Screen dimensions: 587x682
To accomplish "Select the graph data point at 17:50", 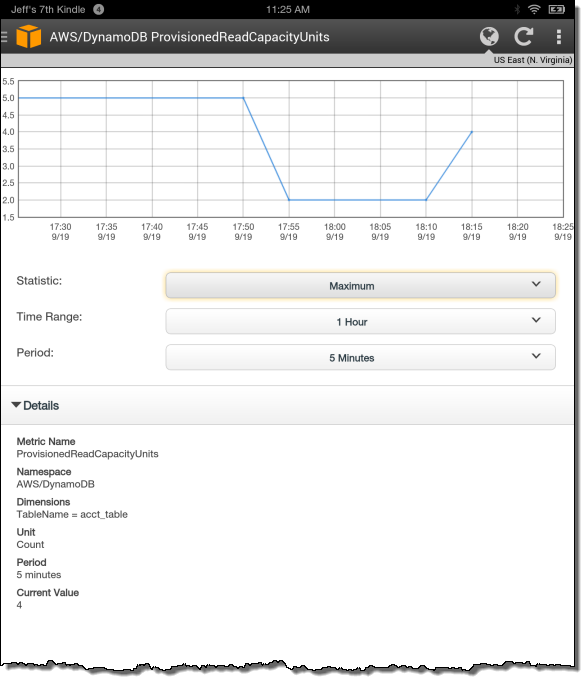I will [x=243, y=98].
